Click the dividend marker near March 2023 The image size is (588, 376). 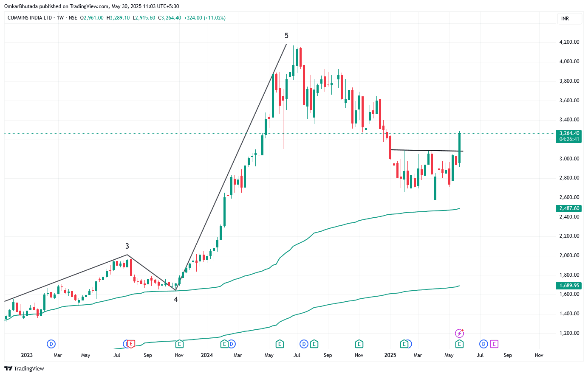[x=51, y=344]
